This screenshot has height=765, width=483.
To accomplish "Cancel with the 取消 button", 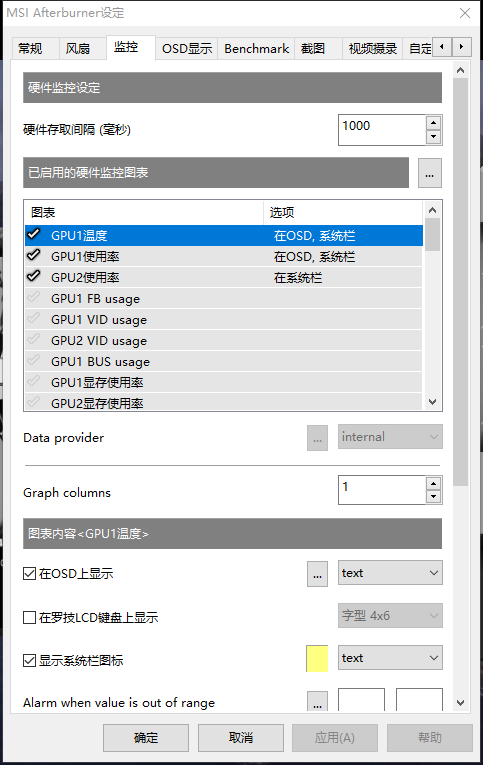I will click(x=241, y=738).
